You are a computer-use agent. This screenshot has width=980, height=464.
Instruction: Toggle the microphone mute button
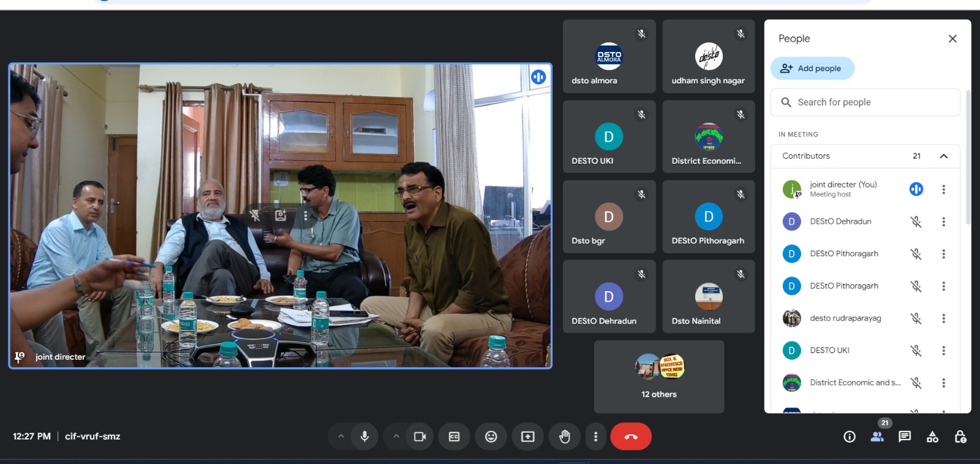point(364,436)
